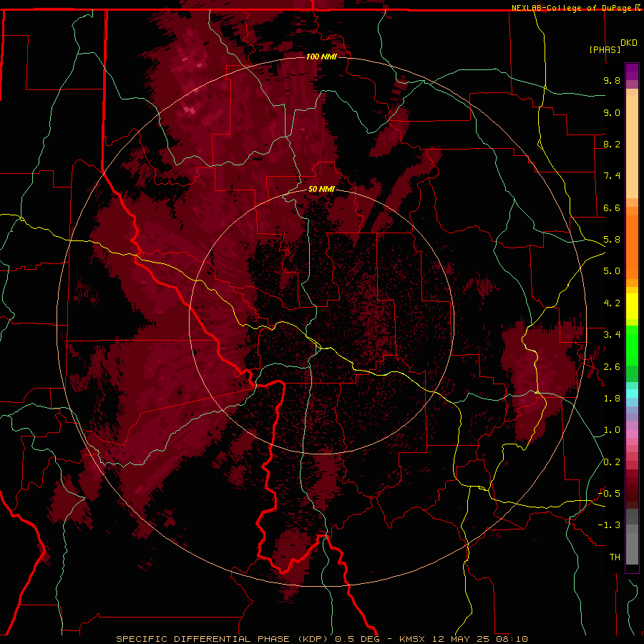Click the yellow segment of the color bar
The width and height of the screenshot is (644, 644).
tap(632, 306)
